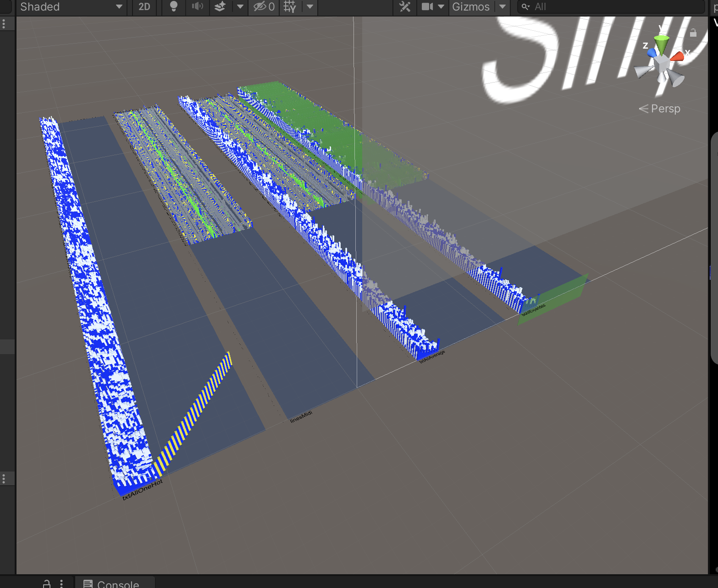Click the red X axis gizmo cone

[x=677, y=57]
